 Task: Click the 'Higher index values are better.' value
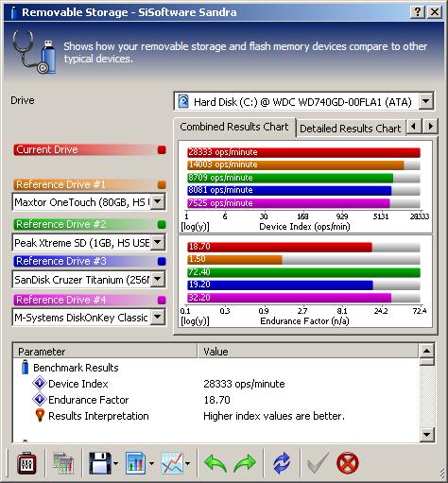[274, 416]
